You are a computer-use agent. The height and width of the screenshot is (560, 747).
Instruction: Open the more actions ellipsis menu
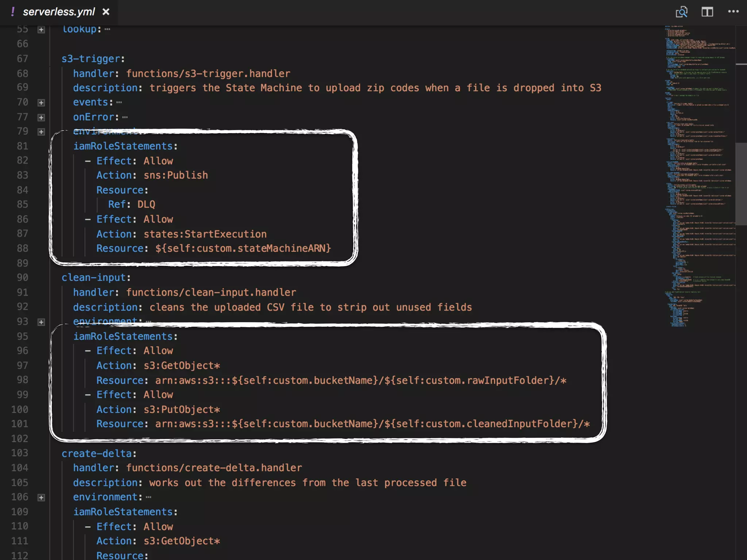pos(733,12)
